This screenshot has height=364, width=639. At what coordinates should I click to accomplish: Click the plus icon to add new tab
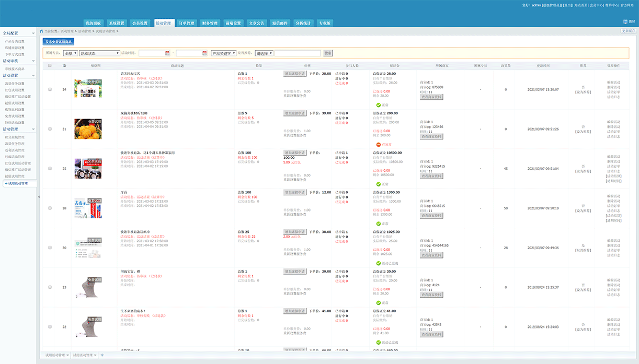click(102, 355)
